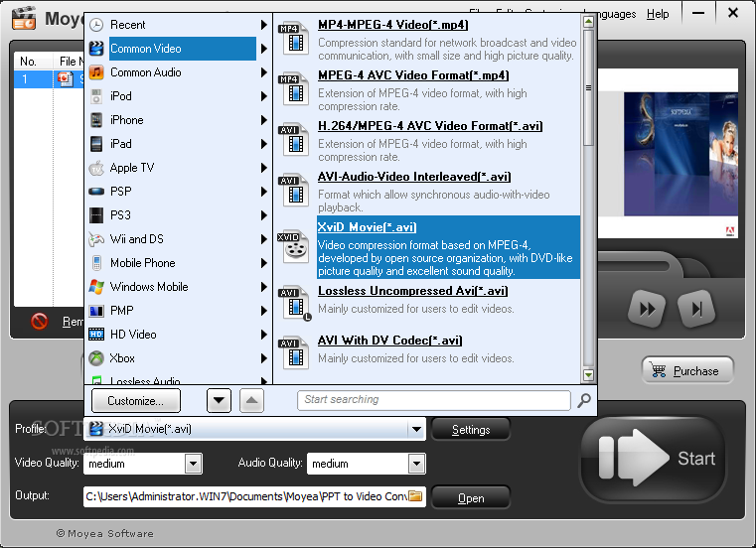
Task: Click the iPad device icon
Action: click(x=96, y=144)
